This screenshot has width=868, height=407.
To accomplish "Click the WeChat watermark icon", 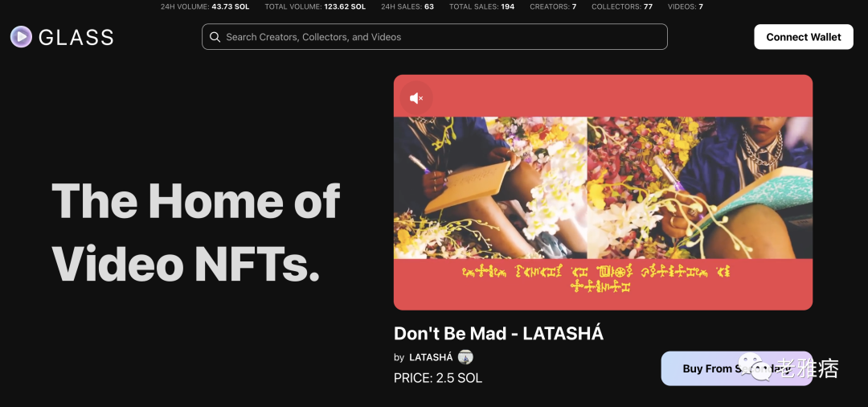I will pyautogui.click(x=763, y=367).
